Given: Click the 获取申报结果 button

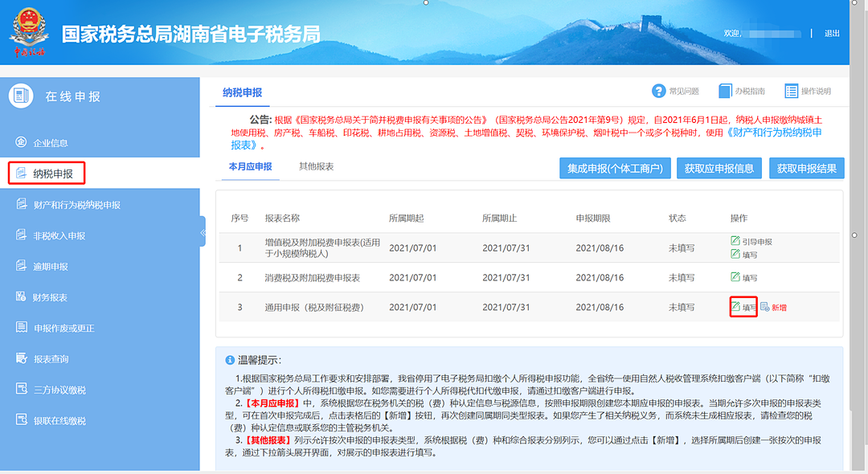Looking at the screenshot, I should (x=807, y=168).
